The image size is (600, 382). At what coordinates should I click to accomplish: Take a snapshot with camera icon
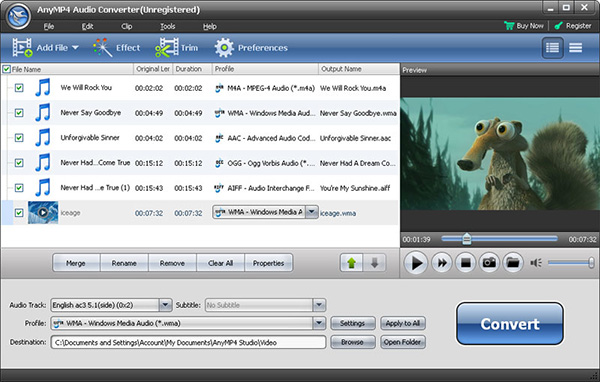(x=489, y=263)
